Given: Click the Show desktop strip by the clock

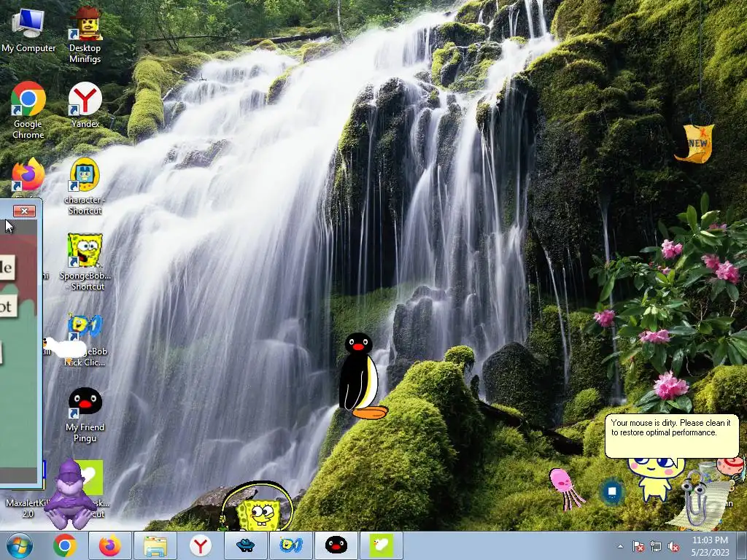Looking at the screenshot, I should (x=741, y=546).
